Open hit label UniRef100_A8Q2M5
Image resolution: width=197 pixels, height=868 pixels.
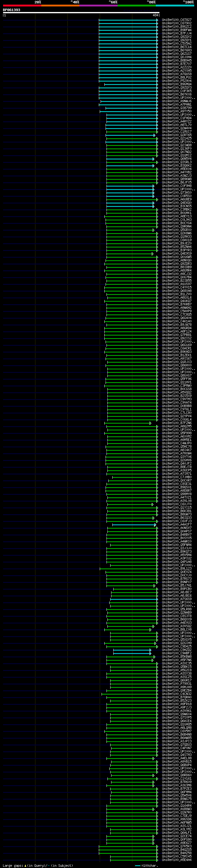point(177,426)
